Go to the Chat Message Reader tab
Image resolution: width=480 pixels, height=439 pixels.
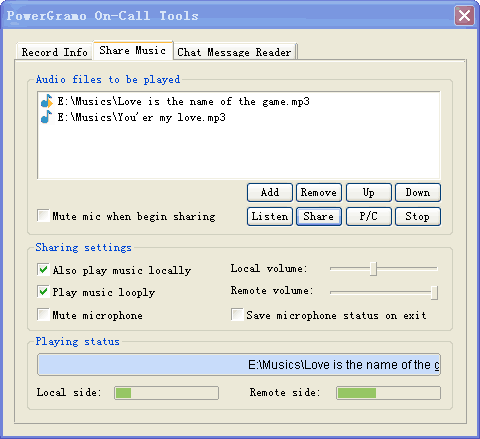(234, 52)
